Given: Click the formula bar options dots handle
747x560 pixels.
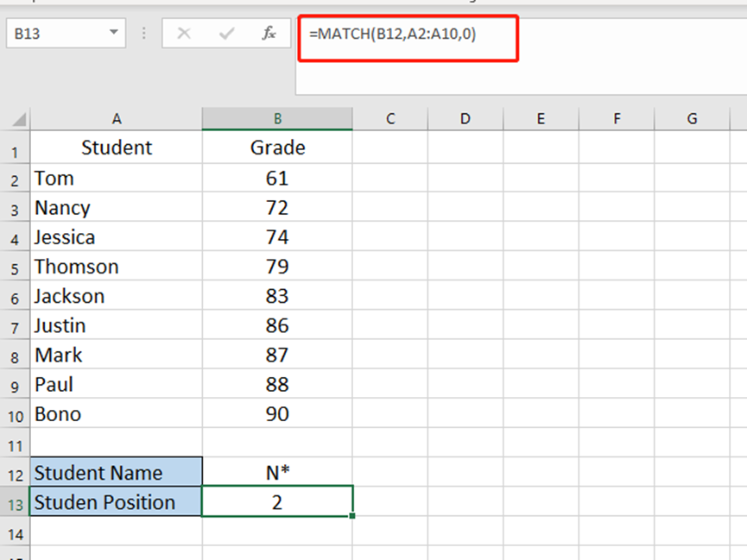Looking at the screenshot, I should tap(144, 34).
